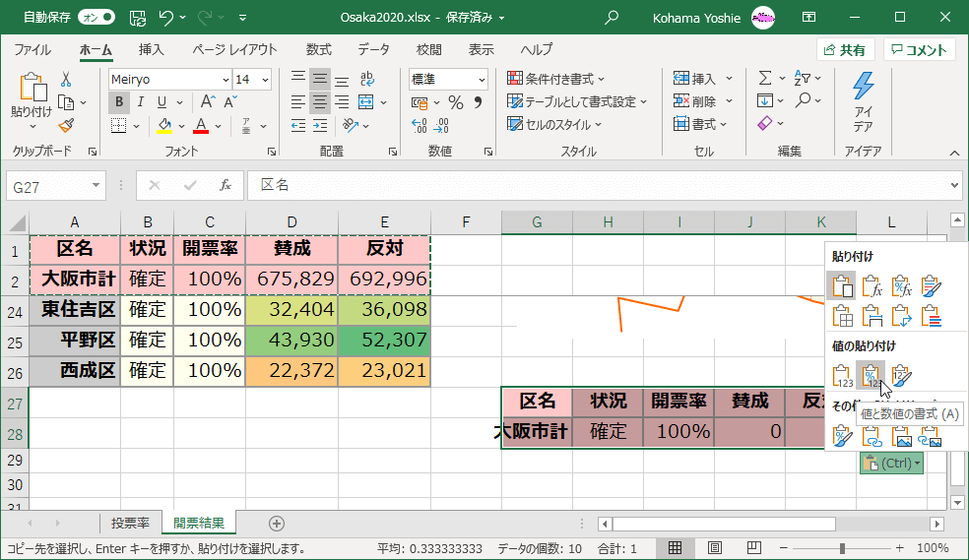Select cell D25 with 43,930

pos(291,341)
